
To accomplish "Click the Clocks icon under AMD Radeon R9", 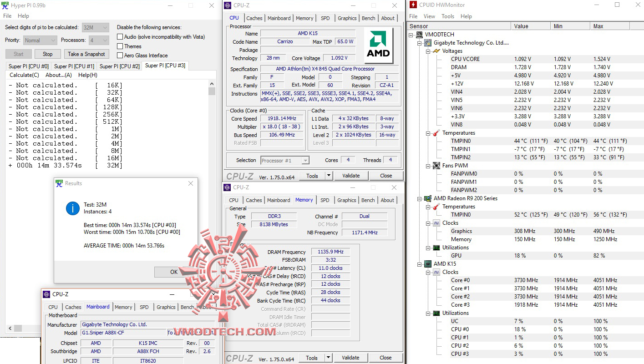I will click(436, 223).
